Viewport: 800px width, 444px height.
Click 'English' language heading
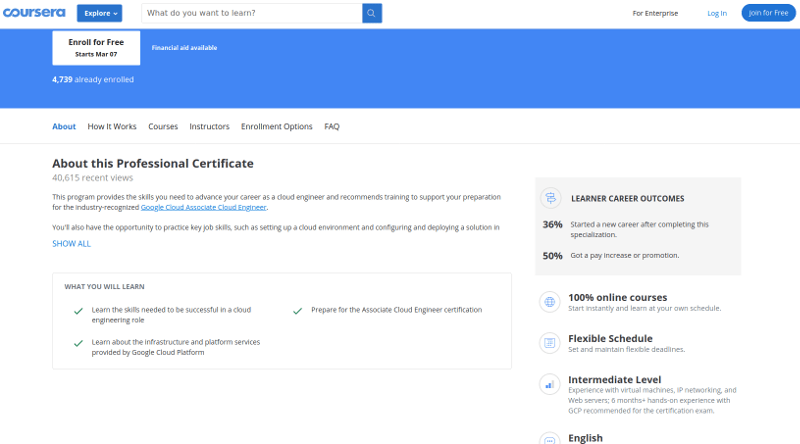[585, 438]
